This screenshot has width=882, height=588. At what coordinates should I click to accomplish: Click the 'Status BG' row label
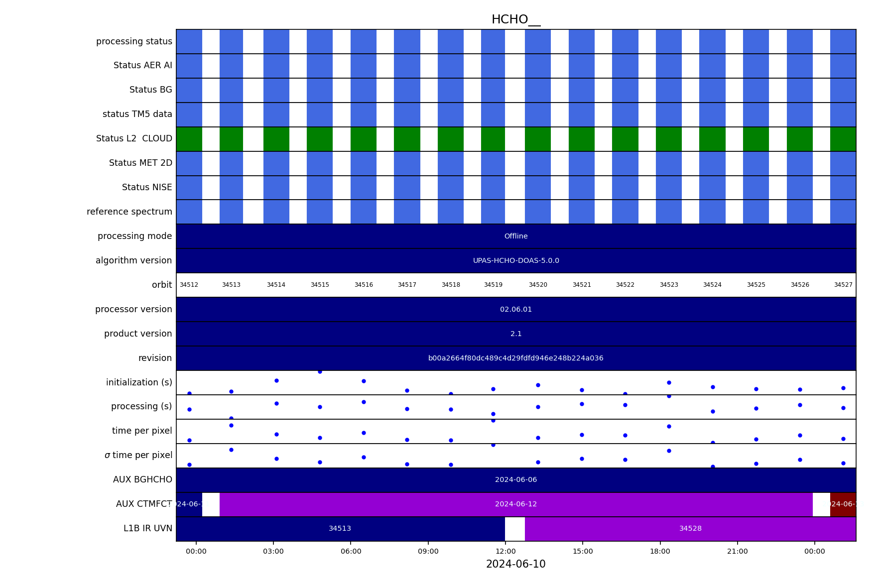click(x=150, y=90)
